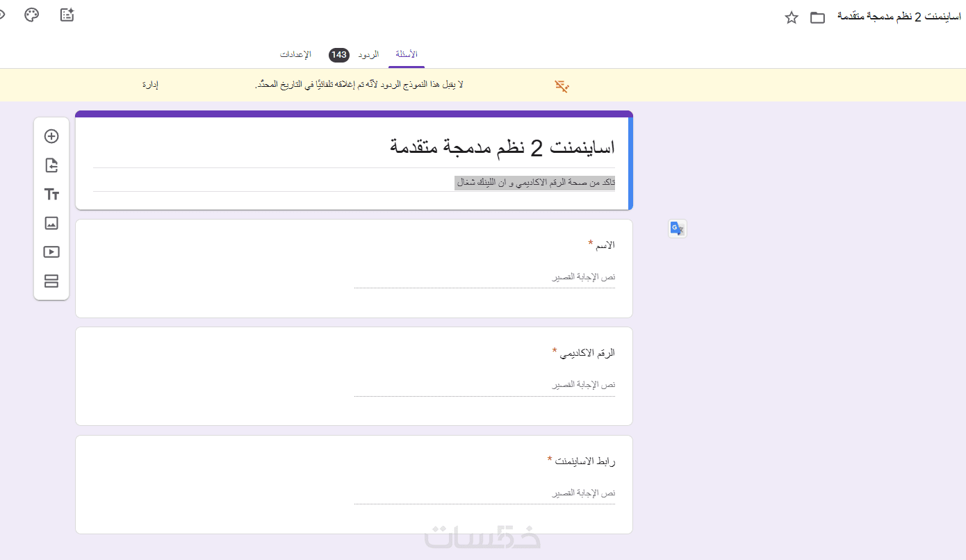Add a section using section icon

coord(51,281)
